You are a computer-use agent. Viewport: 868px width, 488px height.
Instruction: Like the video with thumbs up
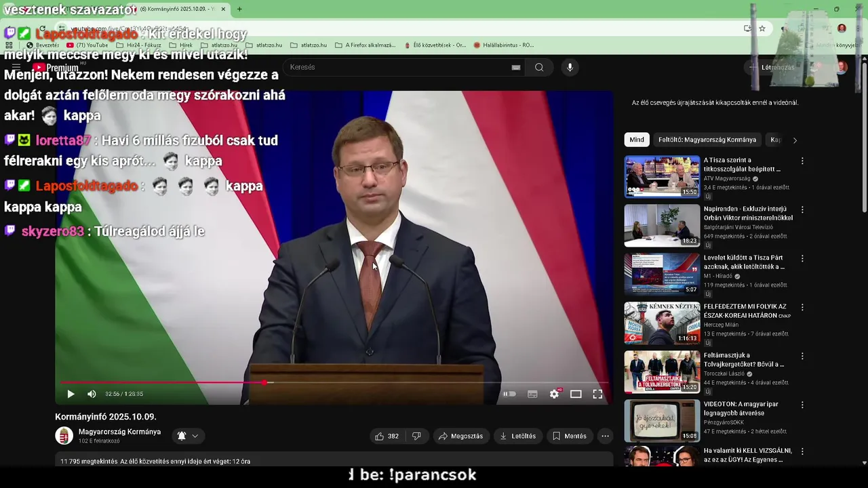pyautogui.click(x=387, y=436)
